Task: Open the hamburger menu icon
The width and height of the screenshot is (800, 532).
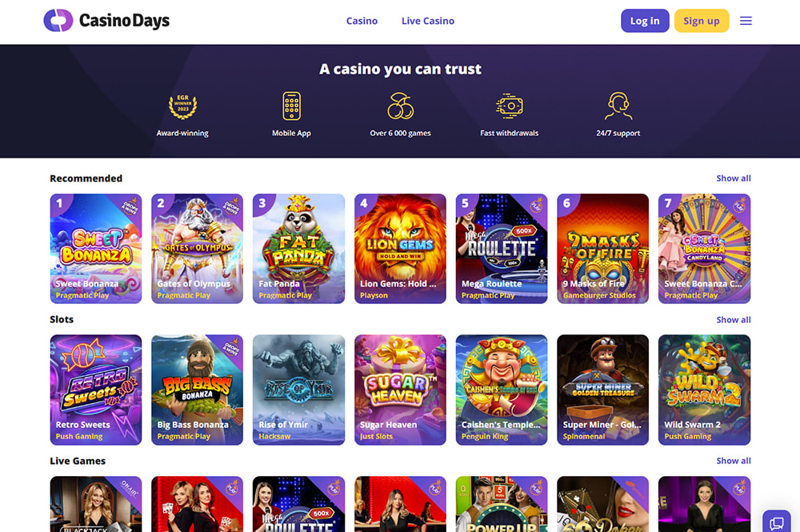Action: coord(746,21)
